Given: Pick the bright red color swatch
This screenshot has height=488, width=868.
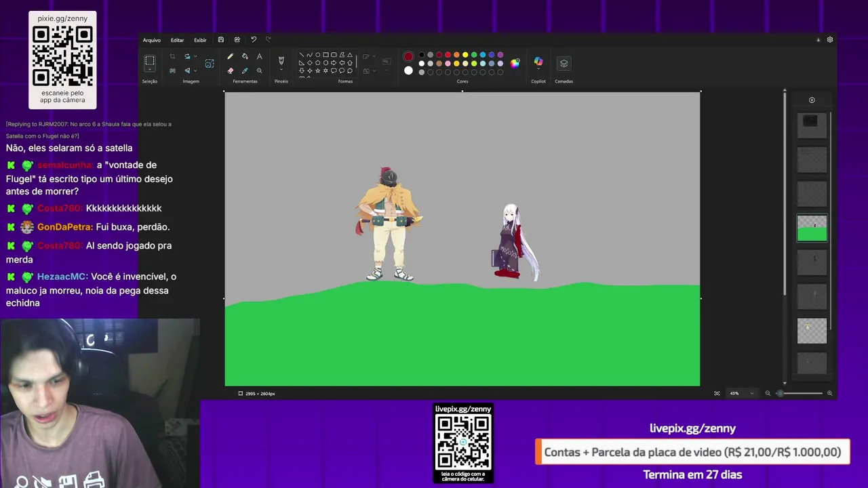Looking at the screenshot, I should [448, 55].
